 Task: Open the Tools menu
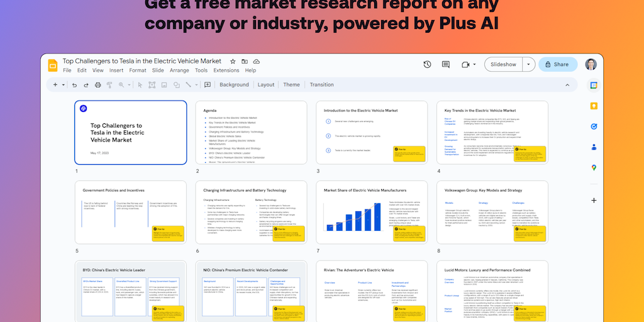[201, 70]
